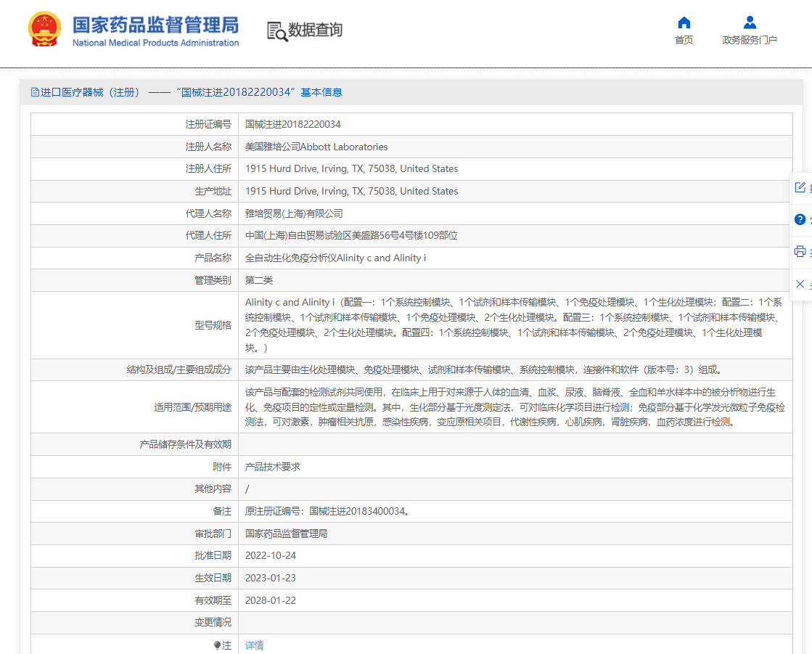Image resolution: width=812 pixels, height=654 pixels.
Task: Click 原注册证编号 remark text
Action: (327, 512)
